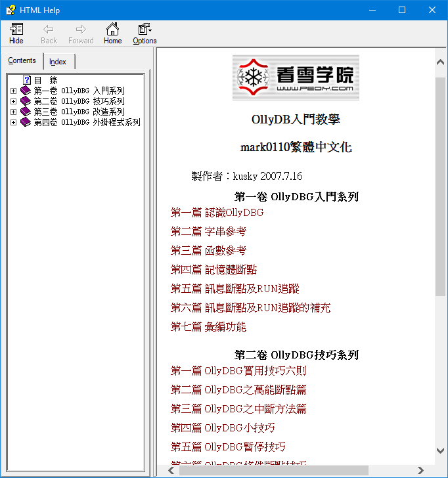Click the text mark0110繁體中文化

296,147
